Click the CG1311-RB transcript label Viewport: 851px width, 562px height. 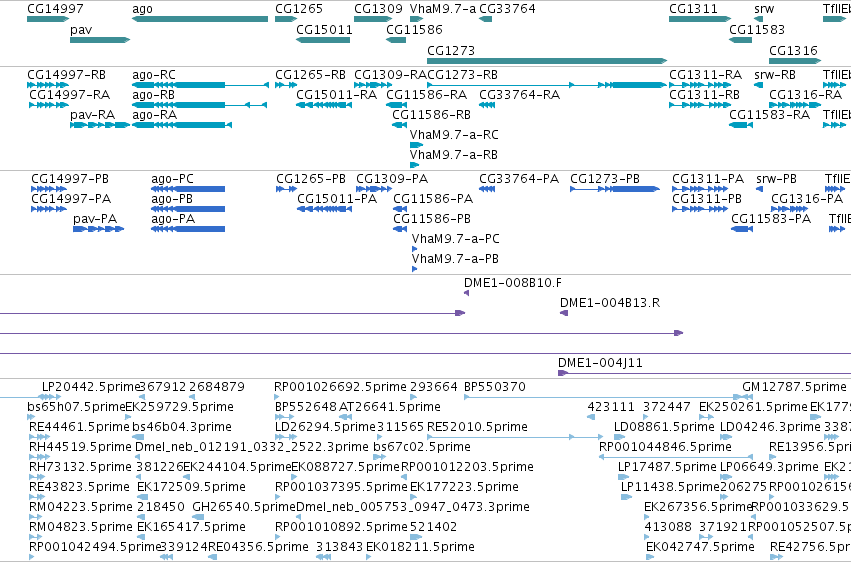pos(704,94)
